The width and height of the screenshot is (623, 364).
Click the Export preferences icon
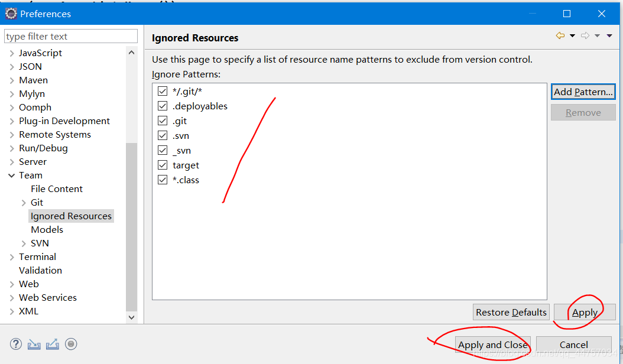coord(53,344)
